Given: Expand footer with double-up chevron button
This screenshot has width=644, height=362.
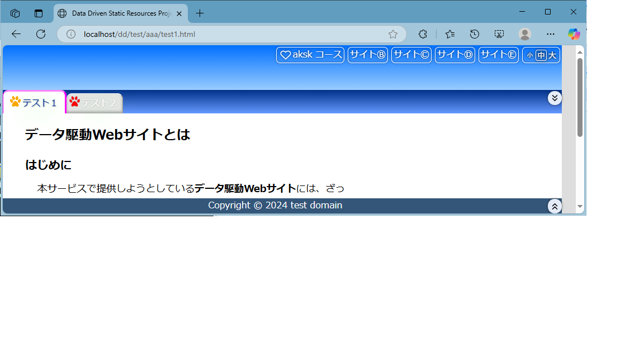Looking at the screenshot, I should (x=555, y=206).
